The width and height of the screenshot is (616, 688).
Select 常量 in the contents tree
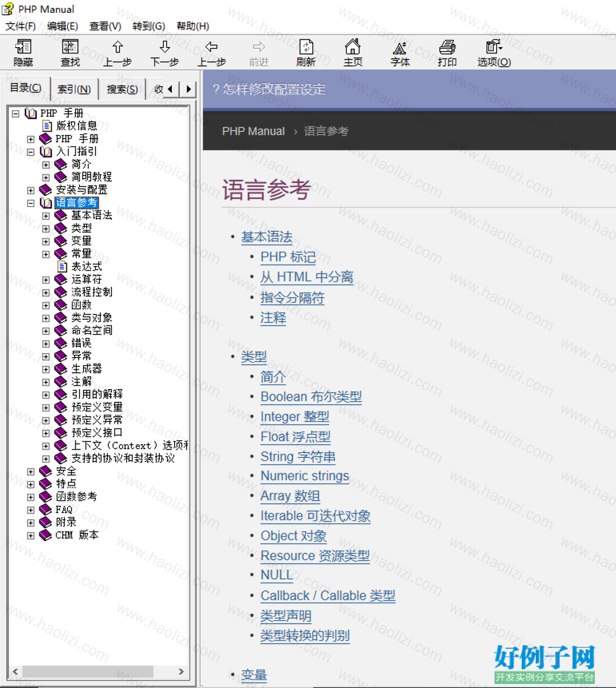[81, 254]
